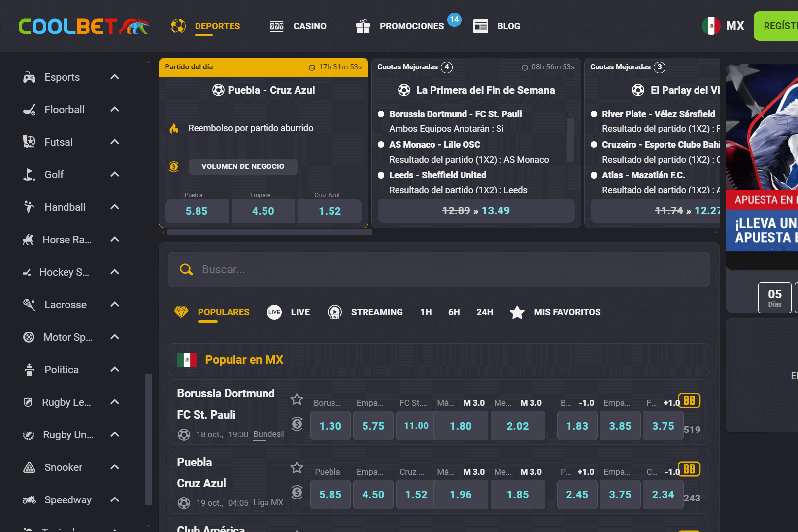Click the Horse Racing icon
The width and height of the screenshot is (798, 532).
[28, 240]
